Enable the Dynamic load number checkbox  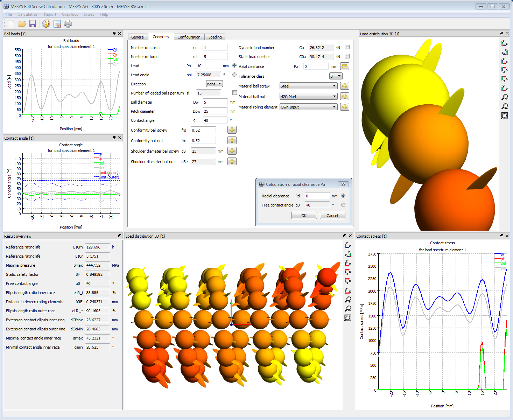point(347,47)
